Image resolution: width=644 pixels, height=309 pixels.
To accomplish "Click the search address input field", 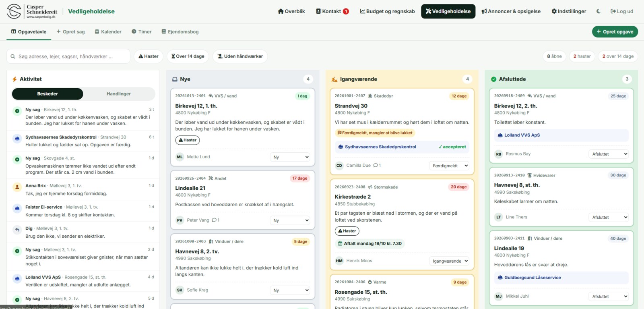I will pyautogui.click(x=68, y=56).
